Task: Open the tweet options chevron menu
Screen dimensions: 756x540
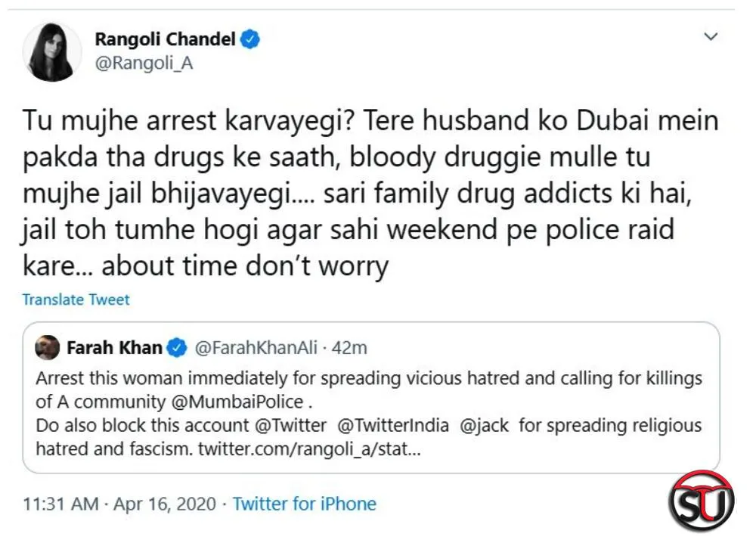Action: (x=709, y=36)
